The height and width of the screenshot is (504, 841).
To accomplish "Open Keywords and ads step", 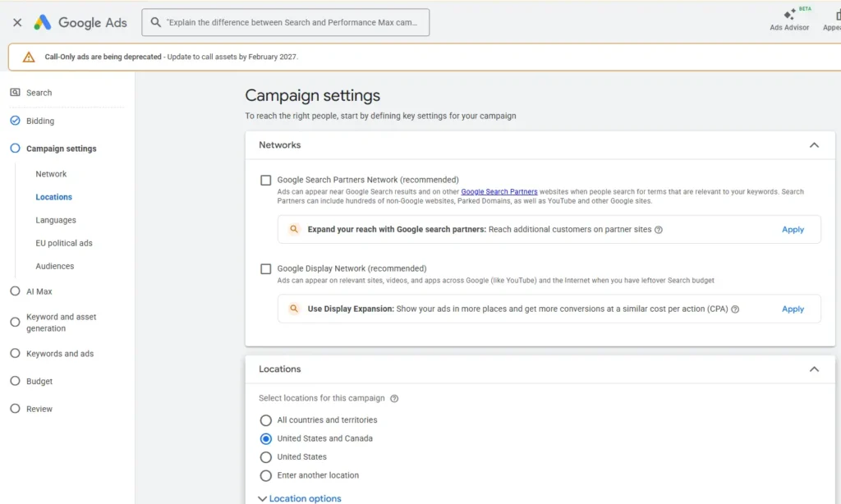I will coord(60,354).
